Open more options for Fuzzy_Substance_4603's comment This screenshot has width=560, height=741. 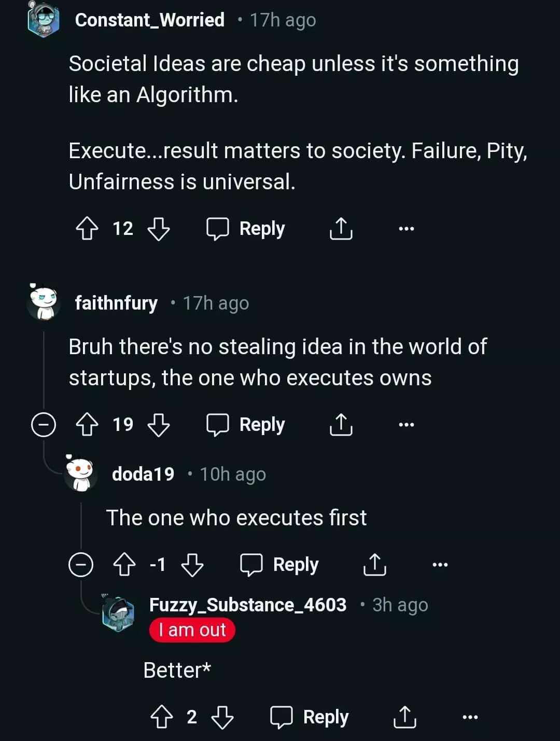(x=470, y=717)
